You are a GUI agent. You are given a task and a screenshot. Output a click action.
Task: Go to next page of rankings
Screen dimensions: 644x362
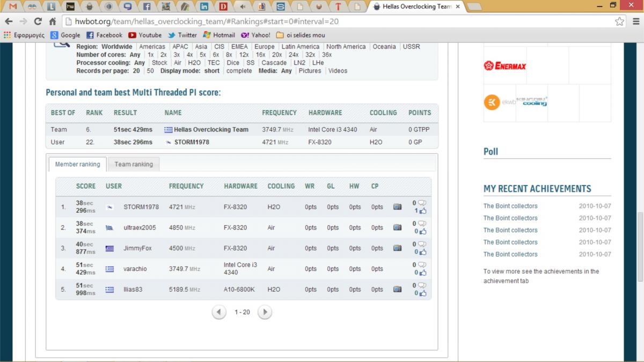pos(265,312)
